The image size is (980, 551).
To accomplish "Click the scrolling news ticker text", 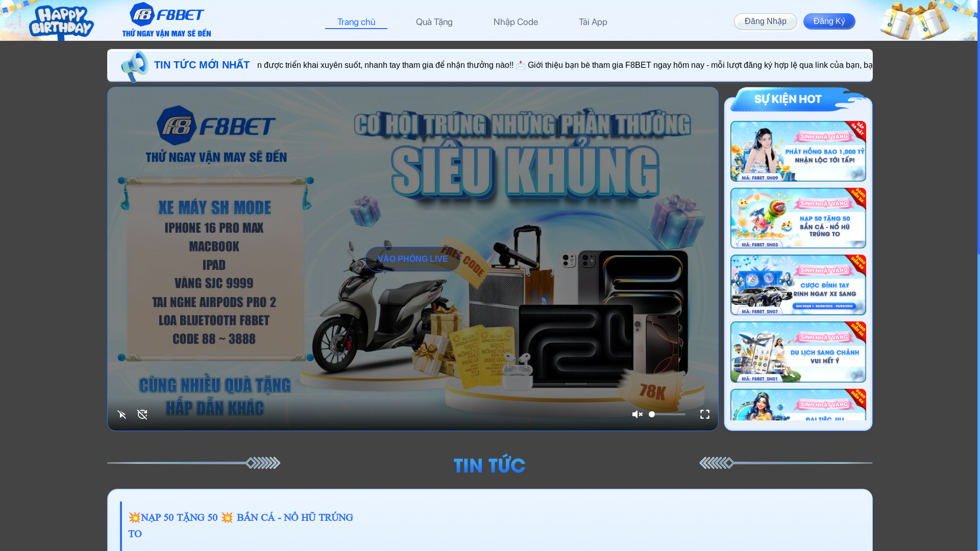I will pos(565,65).
